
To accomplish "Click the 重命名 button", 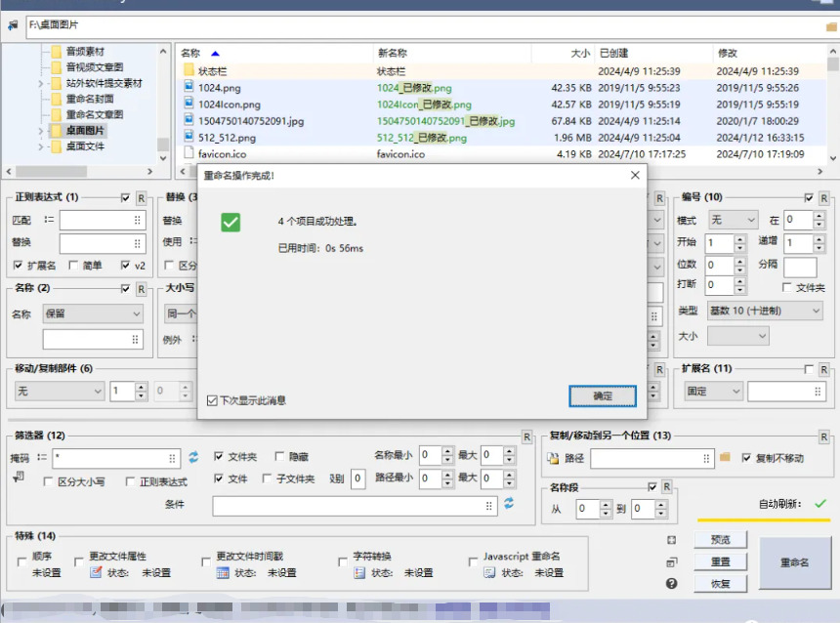I will (x=794, y=562).
